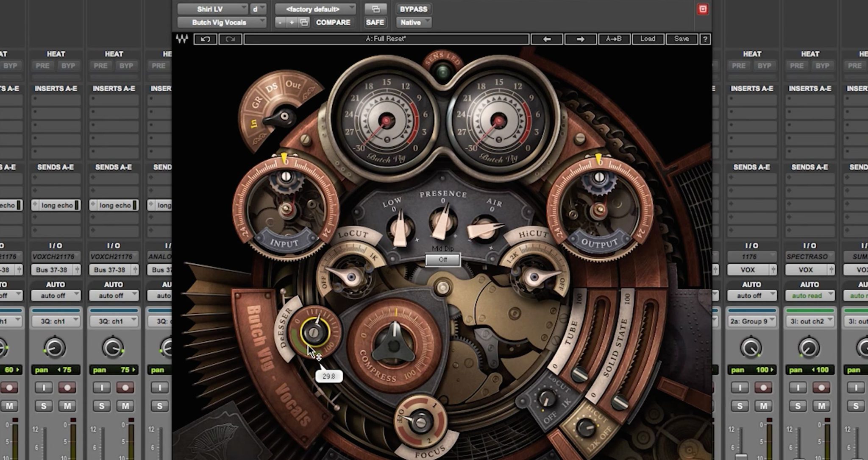Open the Butch Vig Vocals plug-in selector
This screenshot has width=868, height=460.
(222, 22)
